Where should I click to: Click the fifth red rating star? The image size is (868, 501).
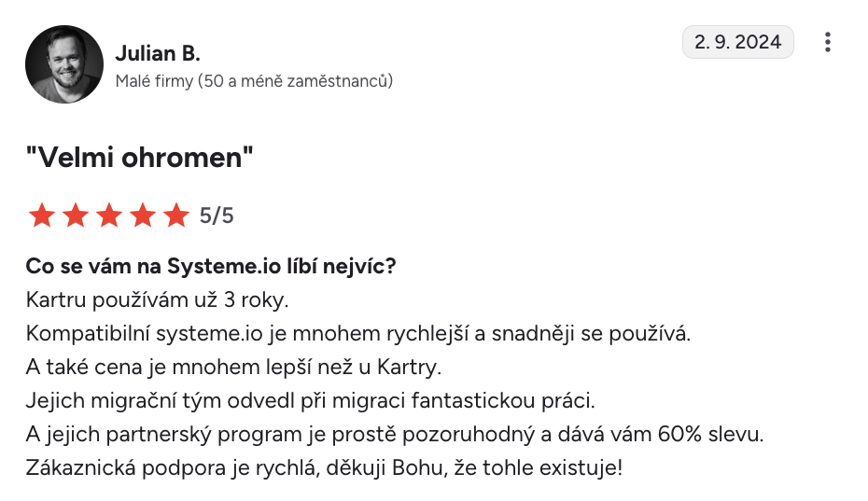(x=175, y=216)
